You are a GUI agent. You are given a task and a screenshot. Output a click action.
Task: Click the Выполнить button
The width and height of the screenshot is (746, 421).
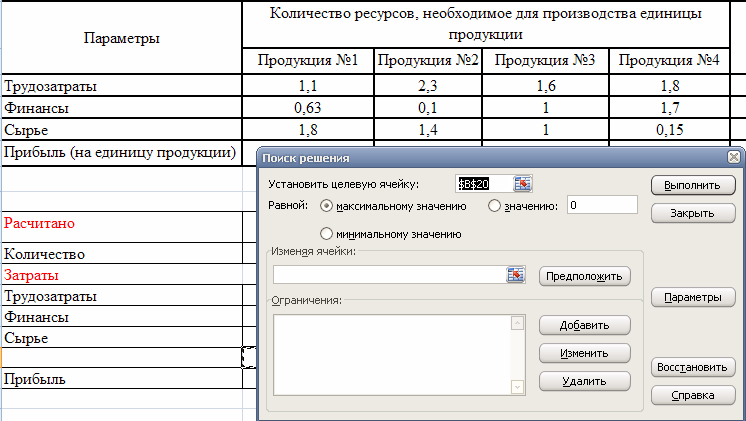click(x=693, y=185)
